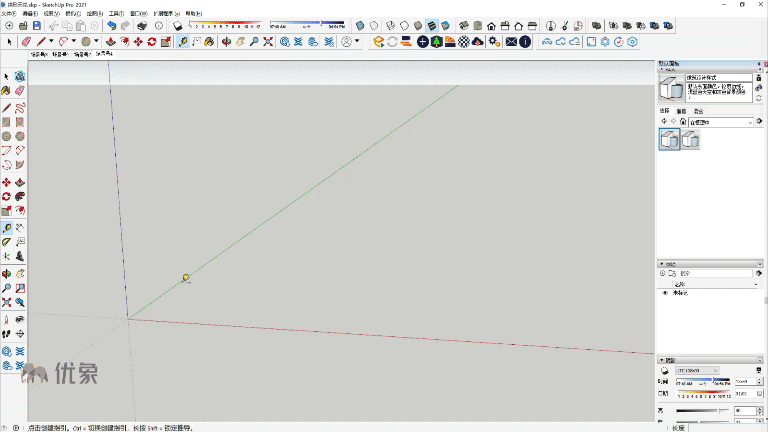This screenshot has width=768, height=432.
Task: Select the Eraser tool in top toolbar
Action: point(26,42)
